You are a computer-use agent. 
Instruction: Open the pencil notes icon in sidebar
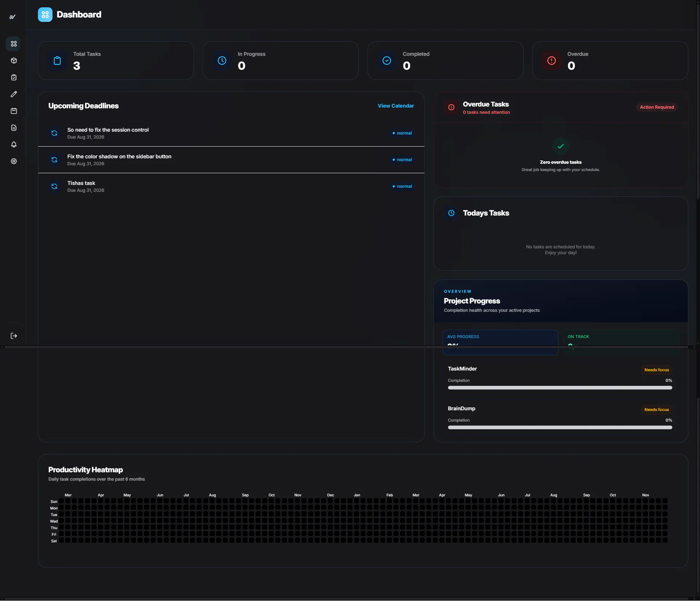tap(14, 94)
